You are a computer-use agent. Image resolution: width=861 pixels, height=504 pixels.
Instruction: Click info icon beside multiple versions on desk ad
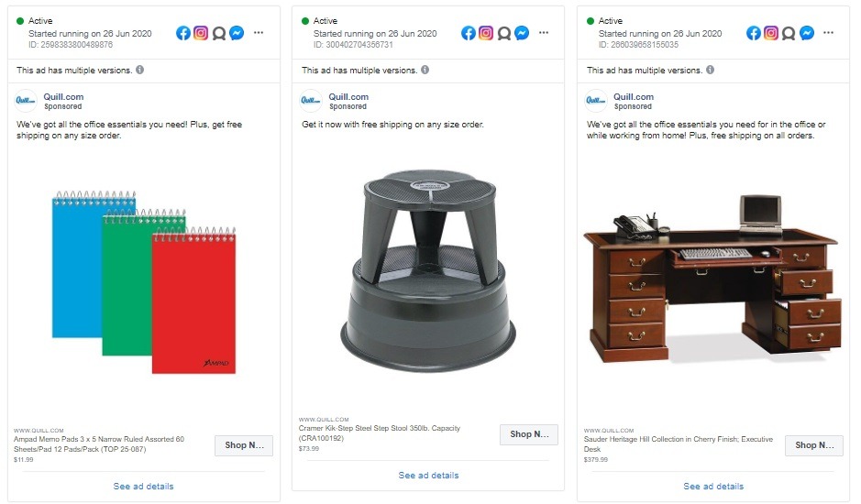[x=710, y=70]
